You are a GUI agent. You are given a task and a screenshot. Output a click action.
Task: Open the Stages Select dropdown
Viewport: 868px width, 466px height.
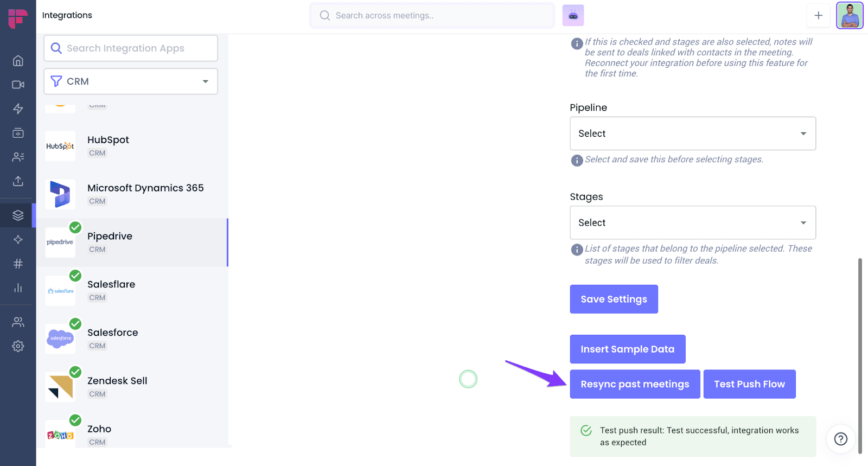pos(692,222)
